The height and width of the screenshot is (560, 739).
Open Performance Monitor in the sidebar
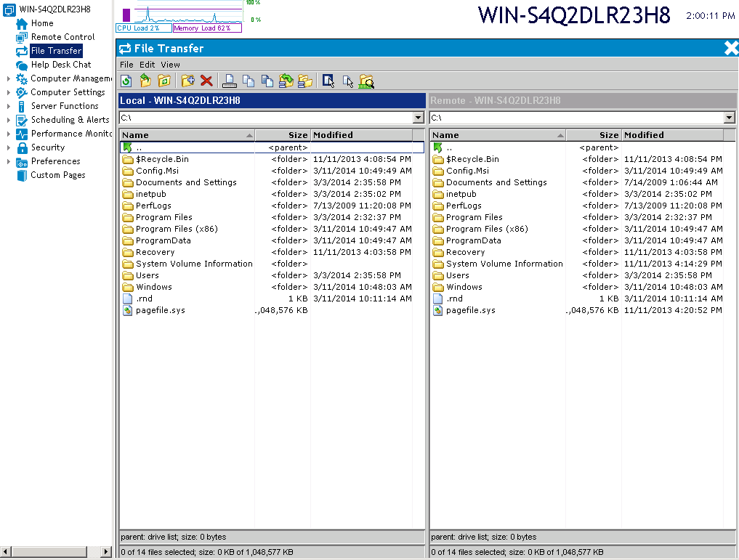click(x=71, y=134)
